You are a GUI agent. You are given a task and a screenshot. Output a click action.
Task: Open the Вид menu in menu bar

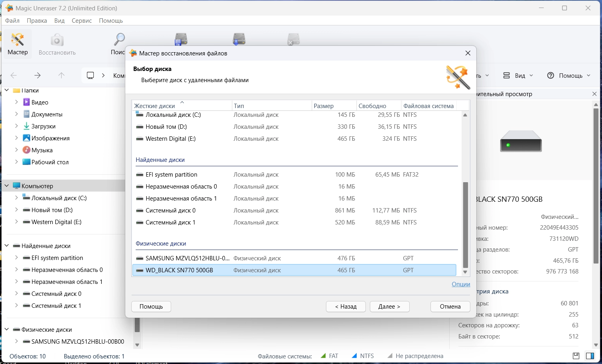(59, 21)
